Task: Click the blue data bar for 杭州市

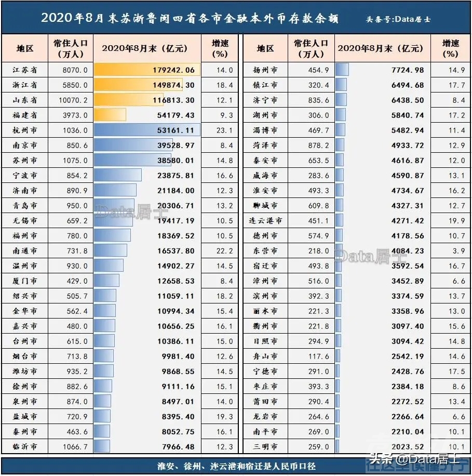Action: (x=147, y=130)
